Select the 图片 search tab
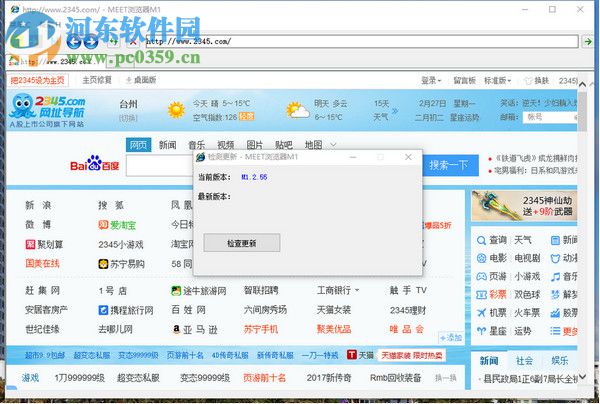The image size is (600, 404). coord(255,145)
